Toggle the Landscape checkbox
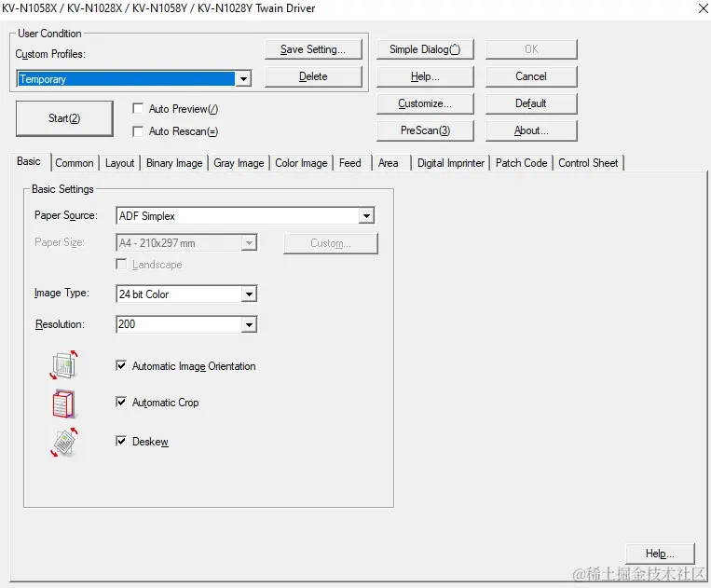Image resolution: width=711 pixels, height=588 pixels. pyautogui.click(x=121, y=264)
